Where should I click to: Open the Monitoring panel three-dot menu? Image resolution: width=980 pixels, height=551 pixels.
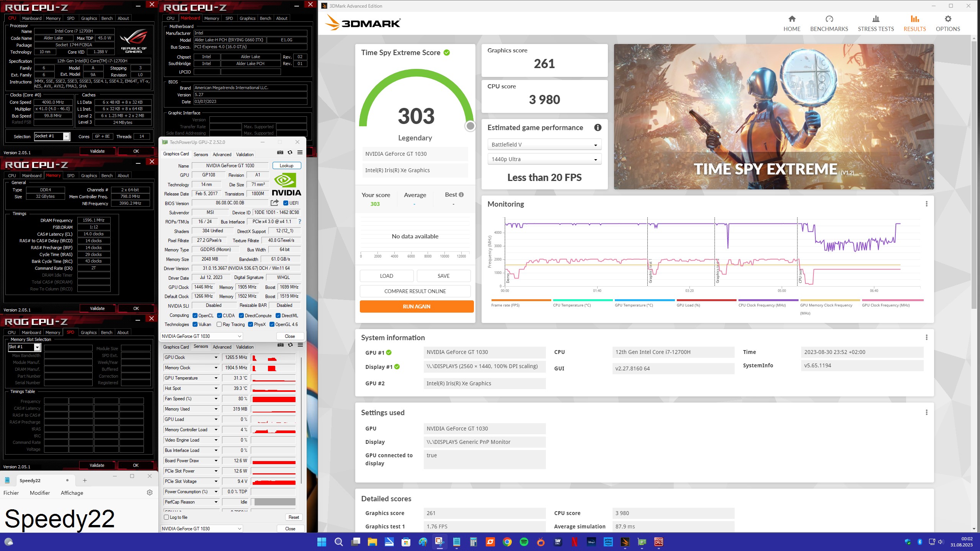(926, 204)
